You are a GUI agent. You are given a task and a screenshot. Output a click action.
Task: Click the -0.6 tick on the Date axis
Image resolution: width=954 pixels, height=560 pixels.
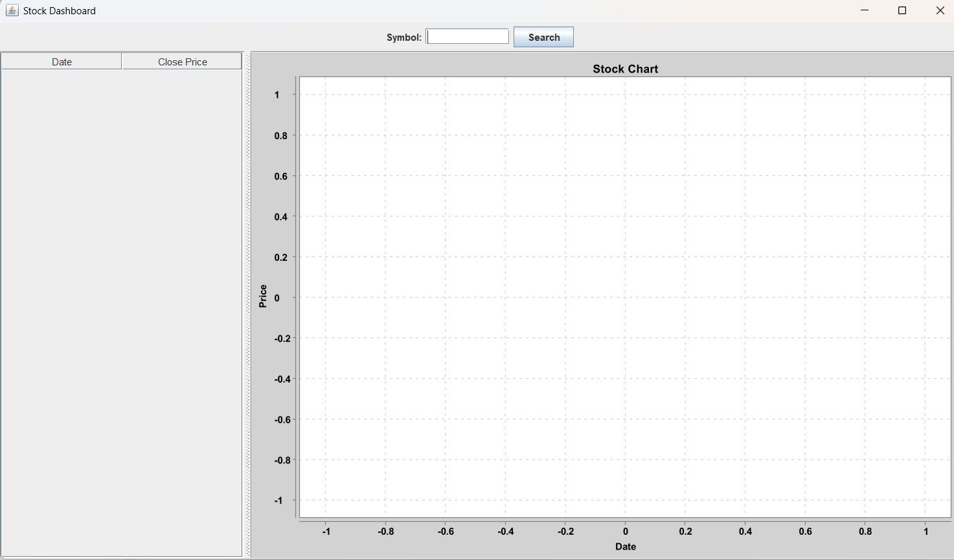446,532
